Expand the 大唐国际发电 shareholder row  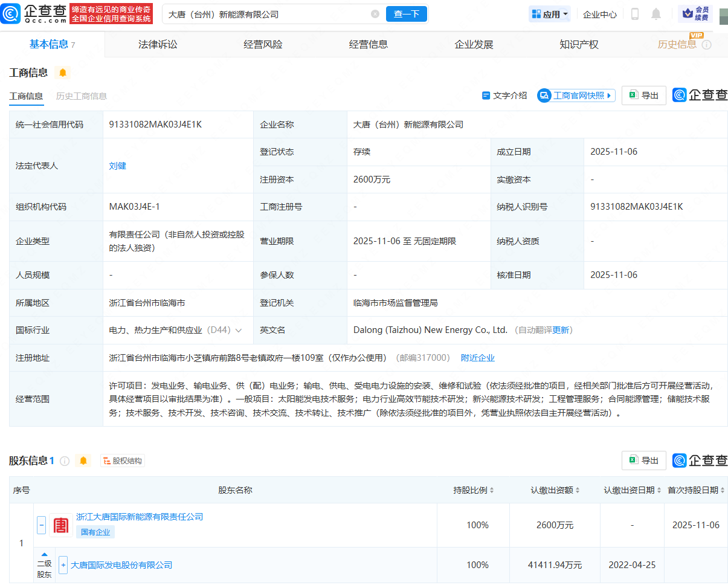(63, 565)
